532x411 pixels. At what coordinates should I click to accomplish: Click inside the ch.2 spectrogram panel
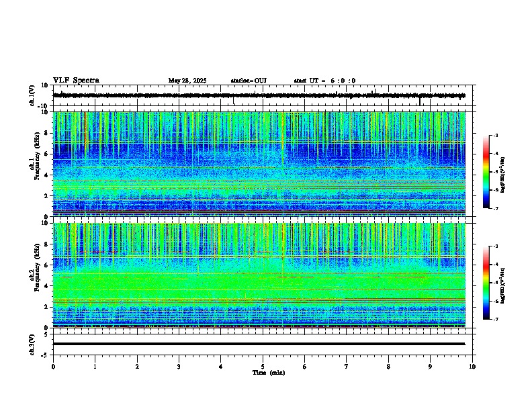tap(259, 275)
